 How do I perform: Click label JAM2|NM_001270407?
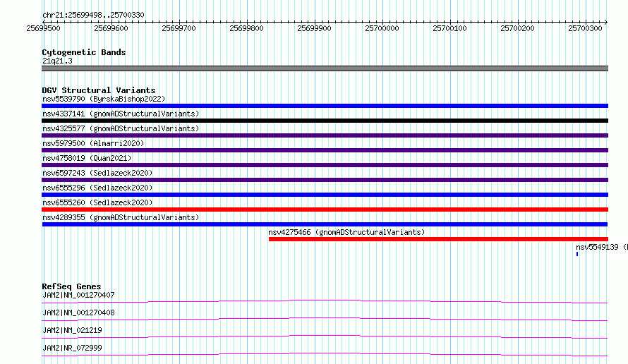point(78,295)
